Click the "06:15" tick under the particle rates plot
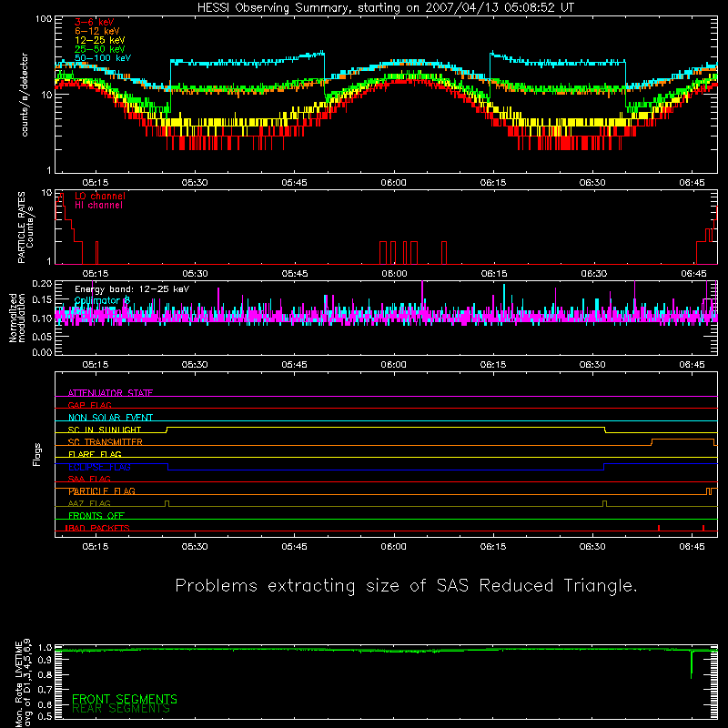Image resolution: width=728 pixels, height=728 pixels. click(x=493, y=274)
